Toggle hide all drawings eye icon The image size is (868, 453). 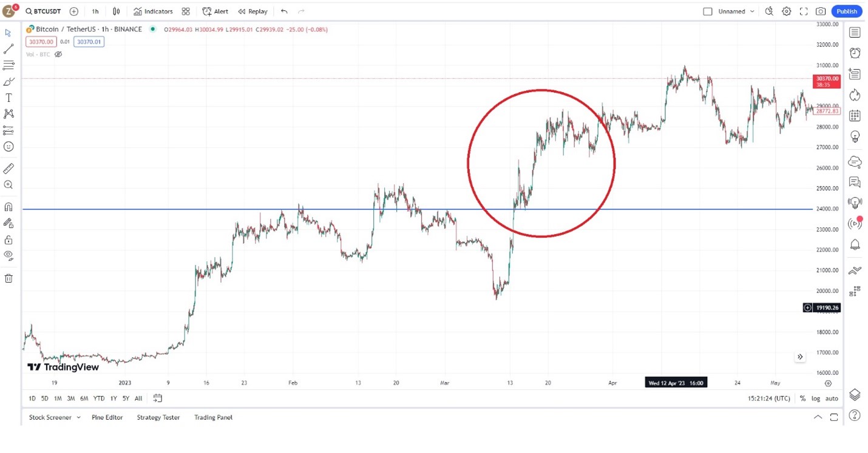click(x=8, y=255)
